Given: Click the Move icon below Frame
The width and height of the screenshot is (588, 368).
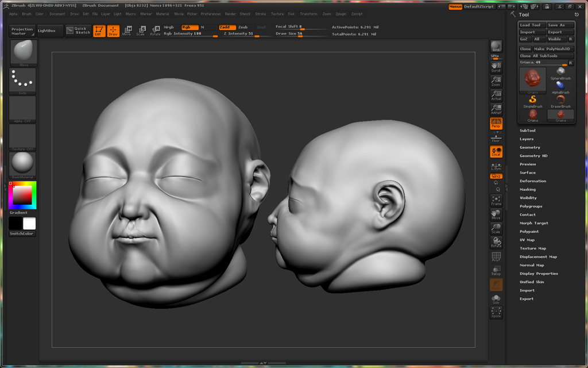Looking at the screenshot, I should [x=496, y=214].
